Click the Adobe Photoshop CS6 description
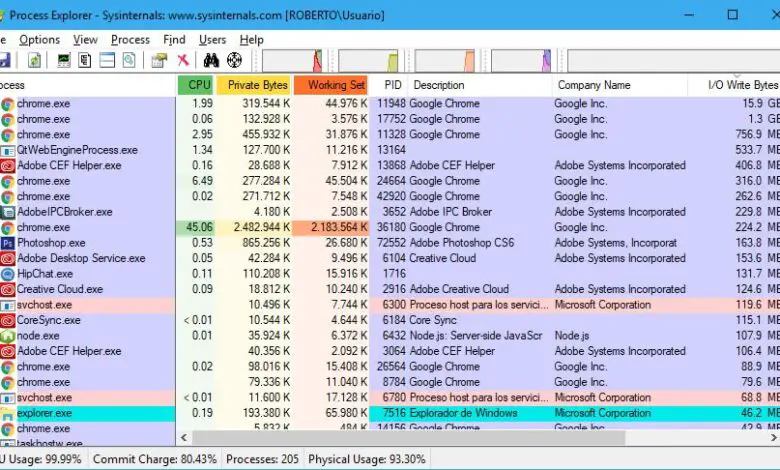780x470 pixels. point(462,243)
